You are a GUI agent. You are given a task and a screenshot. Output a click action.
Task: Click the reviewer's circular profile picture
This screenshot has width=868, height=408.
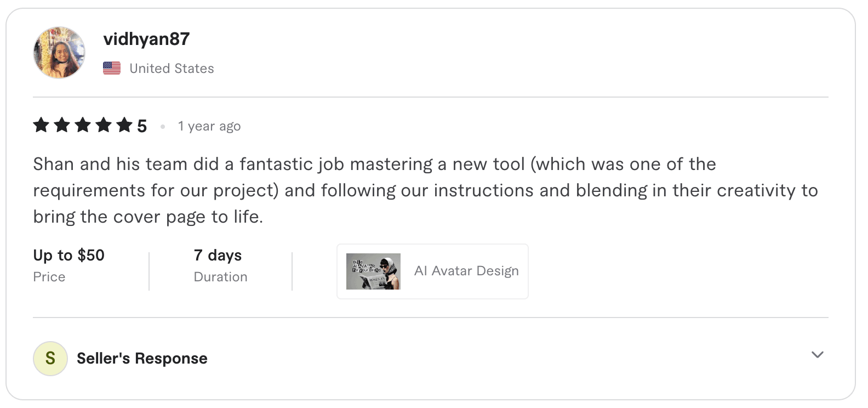(x=59, y=53)
